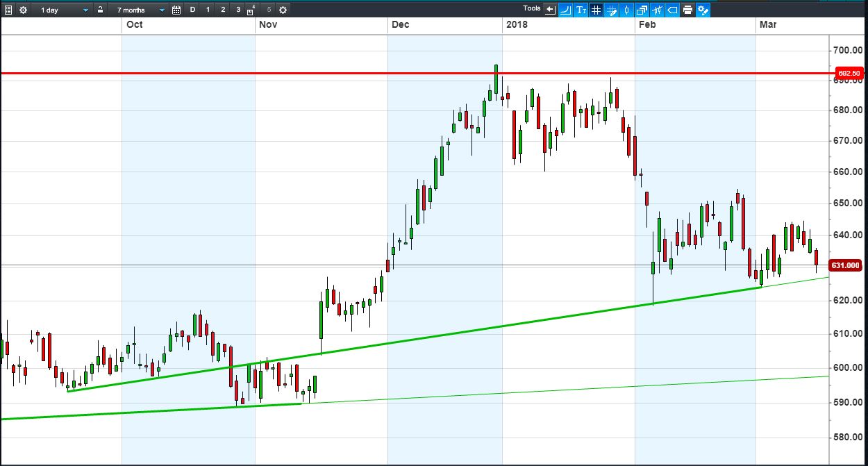Select the red horizontal resistance line
This screenshot has height=466, width=868.
[417, 73]
